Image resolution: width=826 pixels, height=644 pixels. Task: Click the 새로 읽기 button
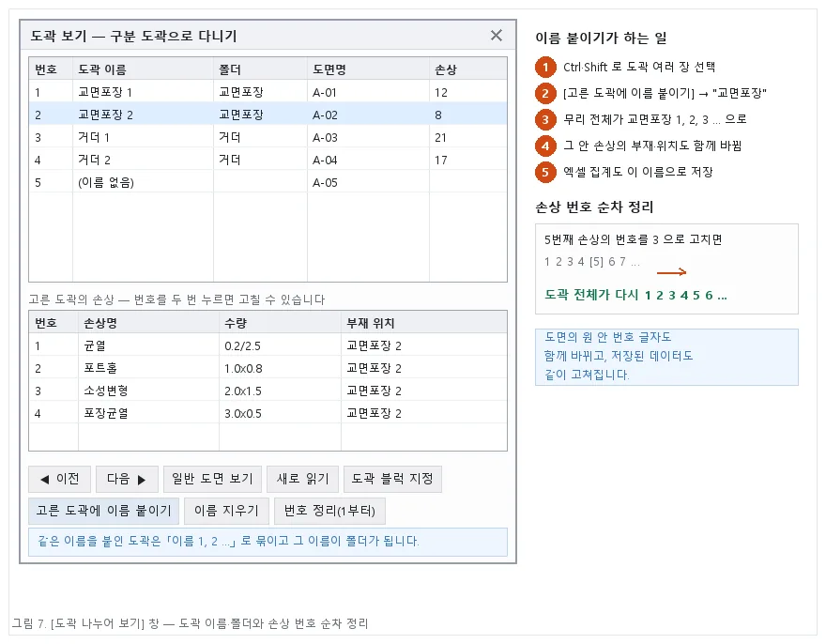302,479
